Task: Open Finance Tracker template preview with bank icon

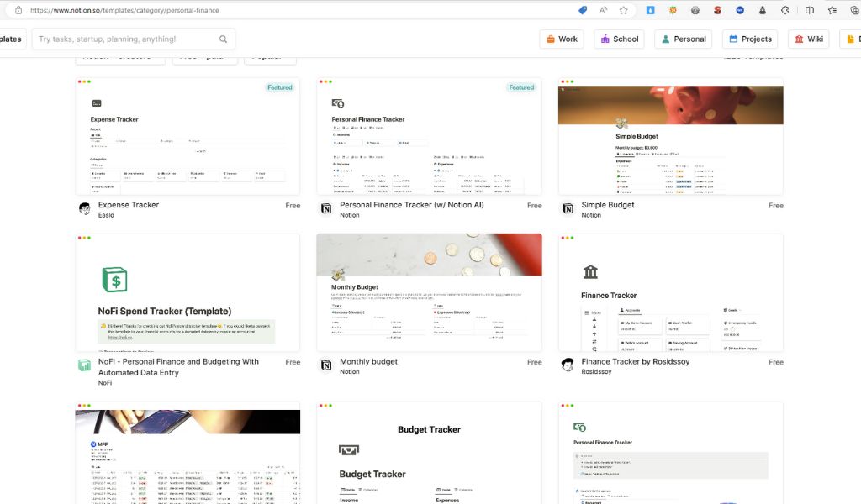Action: coord(671,293)
